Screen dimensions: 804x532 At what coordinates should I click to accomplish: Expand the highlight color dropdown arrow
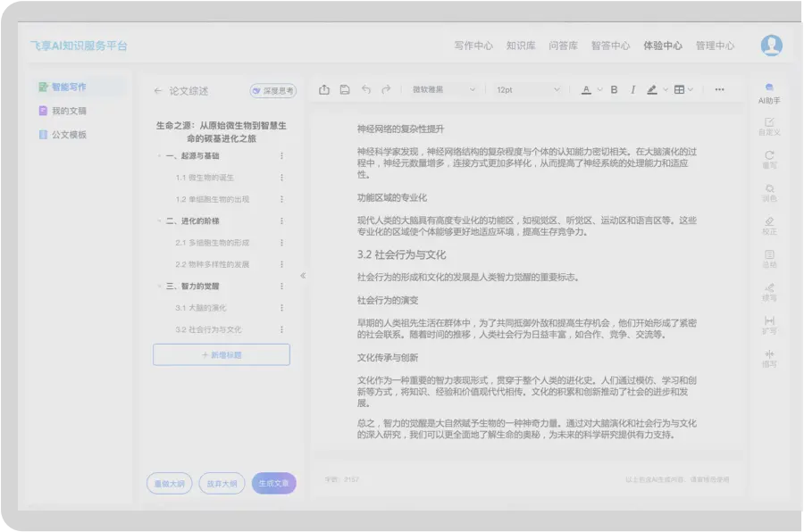click(665, 89)
